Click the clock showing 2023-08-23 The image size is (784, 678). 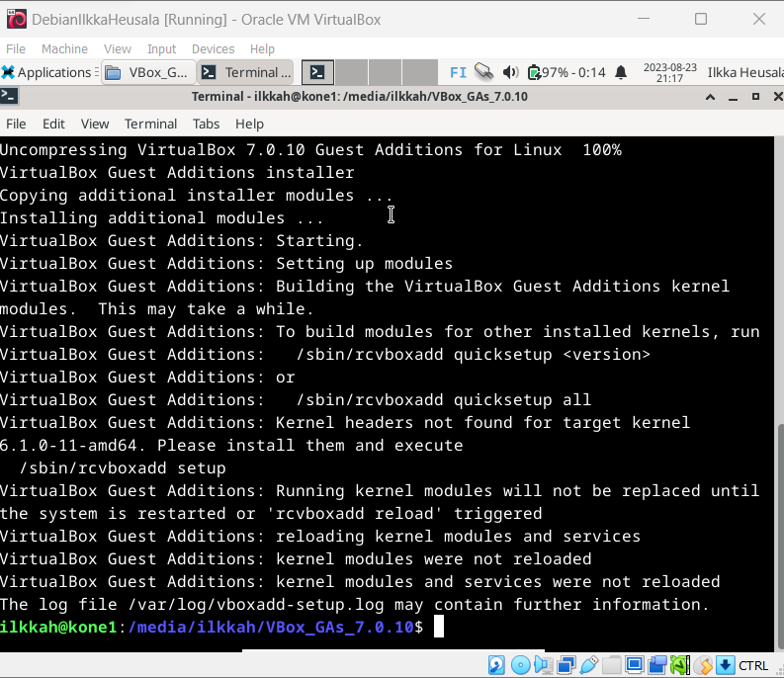click(x=670, y=72)
